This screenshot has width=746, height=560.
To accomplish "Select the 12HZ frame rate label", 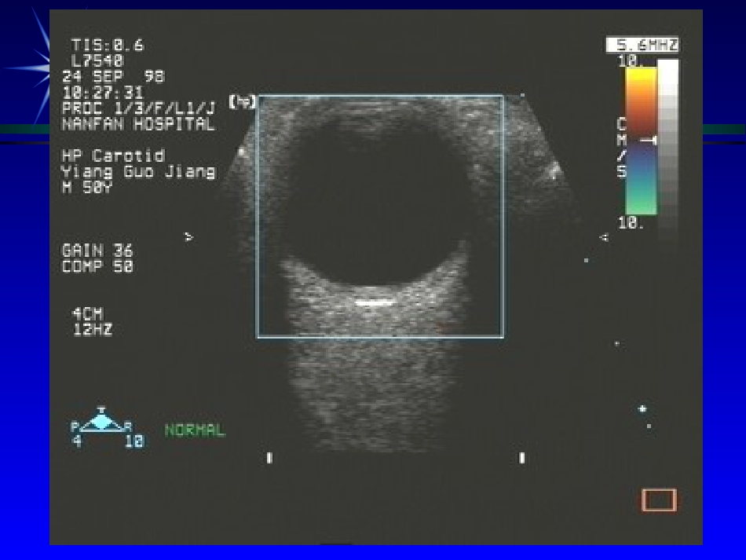I will (93, 329).
